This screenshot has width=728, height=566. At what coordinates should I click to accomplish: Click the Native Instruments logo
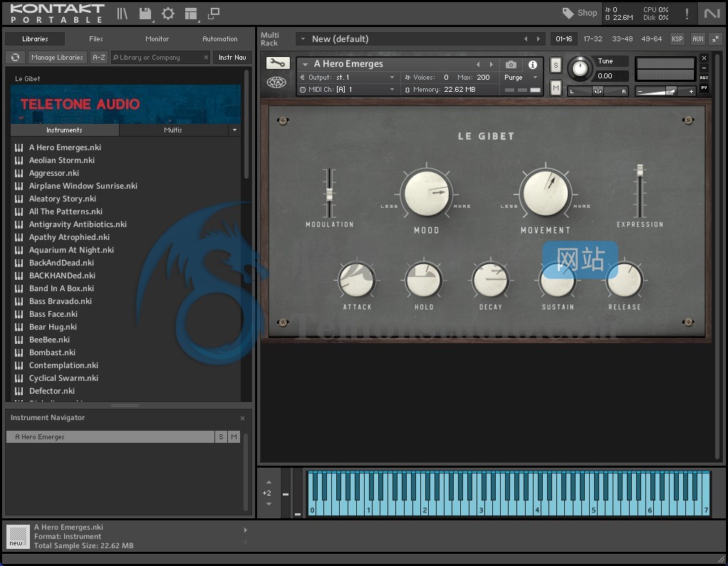pyautogui.click(x=712, y=14)
